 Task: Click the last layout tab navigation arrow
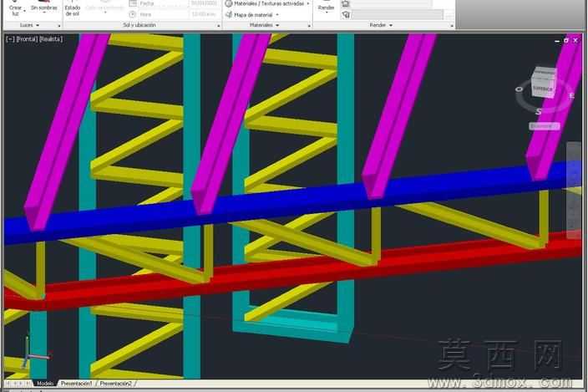[28, 384]
